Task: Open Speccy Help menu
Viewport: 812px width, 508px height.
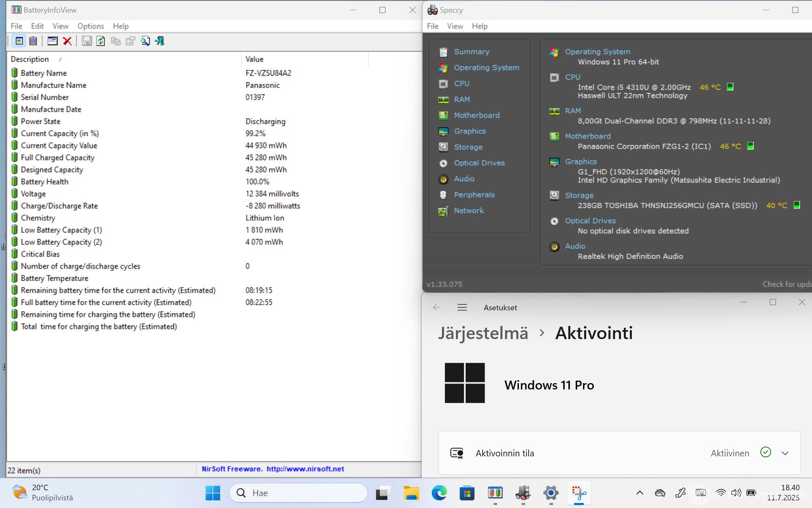Action: (480, 26)
